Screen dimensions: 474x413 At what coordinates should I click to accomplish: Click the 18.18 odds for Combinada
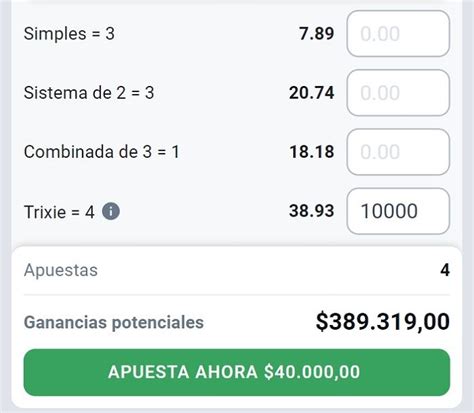(312, 152)
